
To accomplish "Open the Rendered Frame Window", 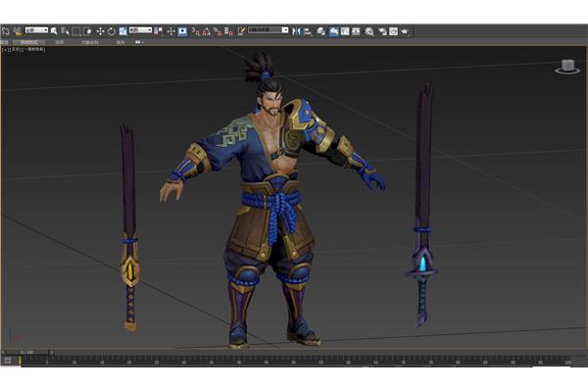I will 393,31.
